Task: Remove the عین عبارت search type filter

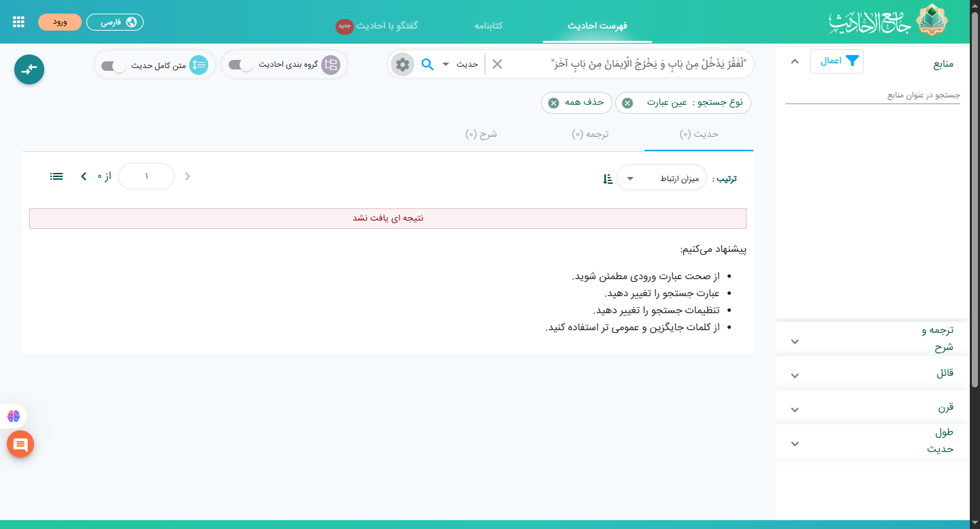Action: click(x=627, y=103)
